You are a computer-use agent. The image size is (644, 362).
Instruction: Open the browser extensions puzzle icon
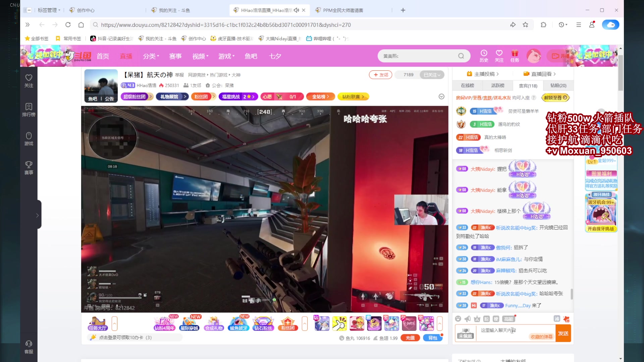(543, 25)
